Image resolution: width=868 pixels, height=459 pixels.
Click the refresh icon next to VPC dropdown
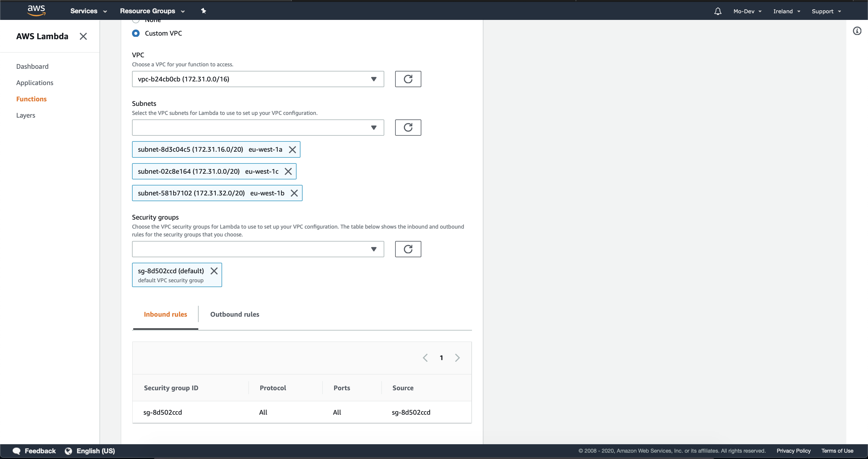(408, 79)
